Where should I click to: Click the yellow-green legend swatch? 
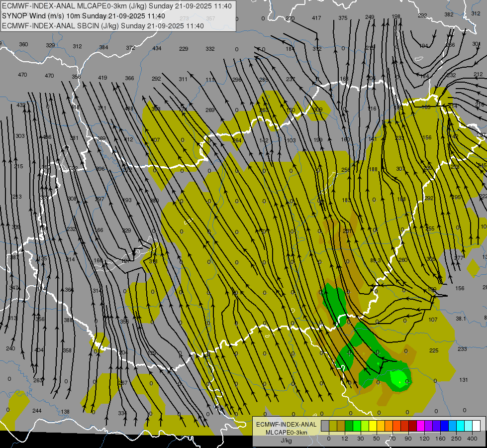tap(365, 426)
